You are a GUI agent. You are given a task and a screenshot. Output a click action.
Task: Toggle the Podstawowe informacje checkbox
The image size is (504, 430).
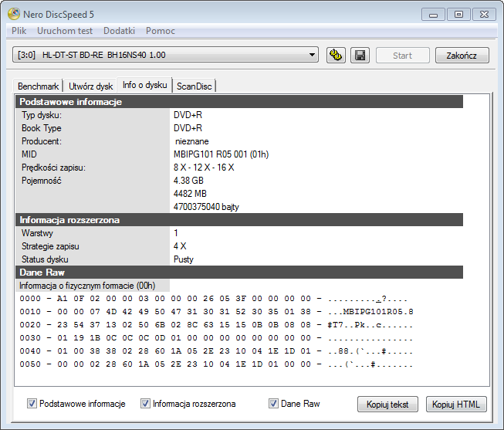32,403
